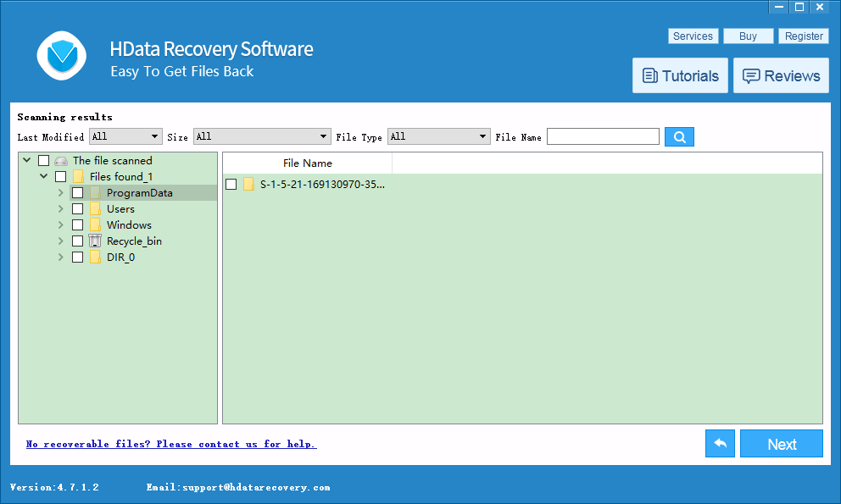The image size is (841, 504).
Task: Collapse The file scanned tree node
Action: coord(27,160)
